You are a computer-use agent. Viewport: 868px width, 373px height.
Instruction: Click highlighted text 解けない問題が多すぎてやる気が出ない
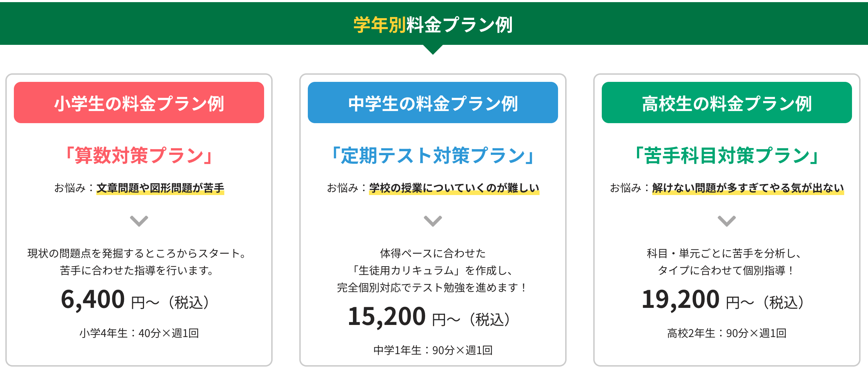point(748,188)
